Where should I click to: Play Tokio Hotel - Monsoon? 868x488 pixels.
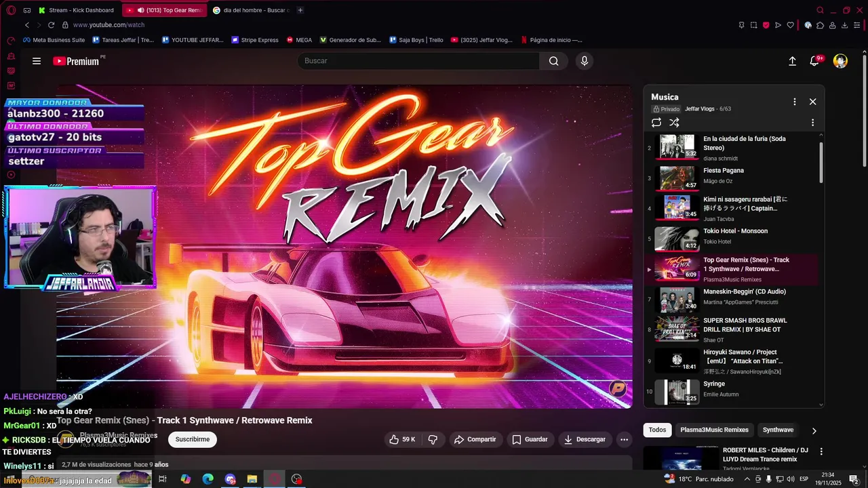[x=731, y=238]
